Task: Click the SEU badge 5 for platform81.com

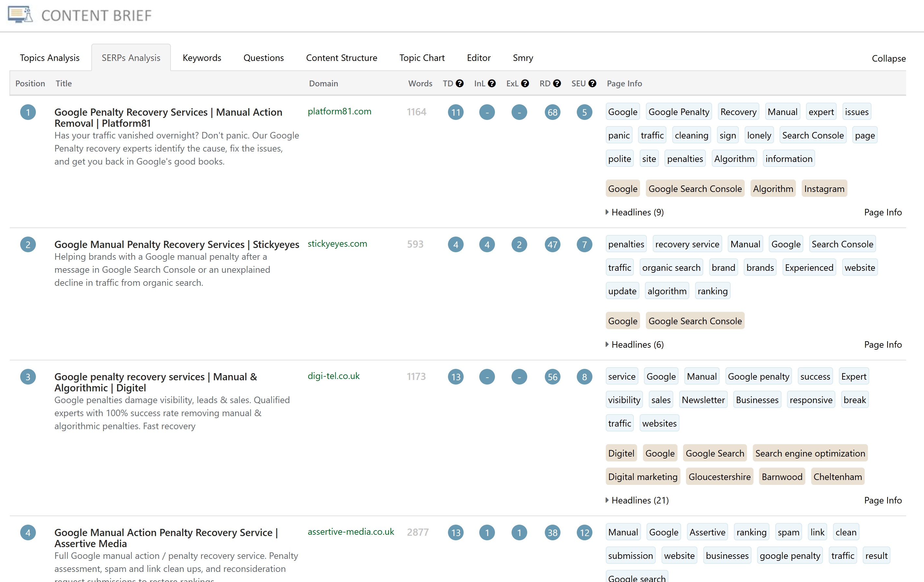Action: pos(584,112)
